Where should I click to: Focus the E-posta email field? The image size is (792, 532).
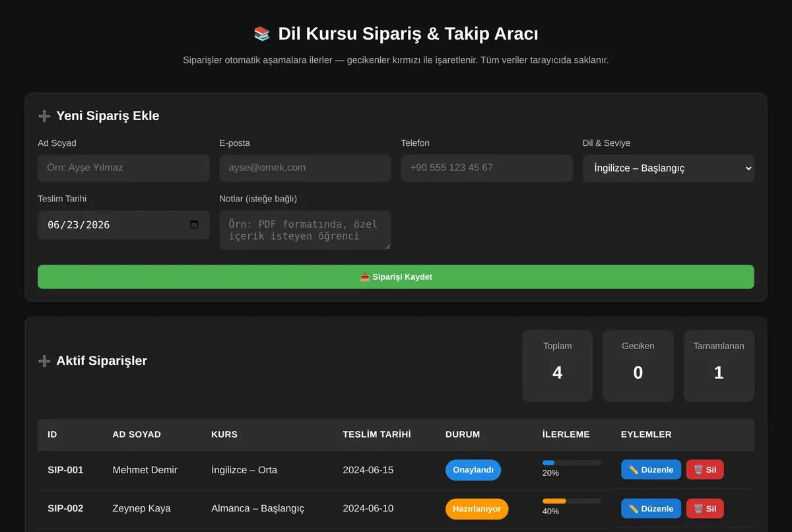[x=305, y=168]
